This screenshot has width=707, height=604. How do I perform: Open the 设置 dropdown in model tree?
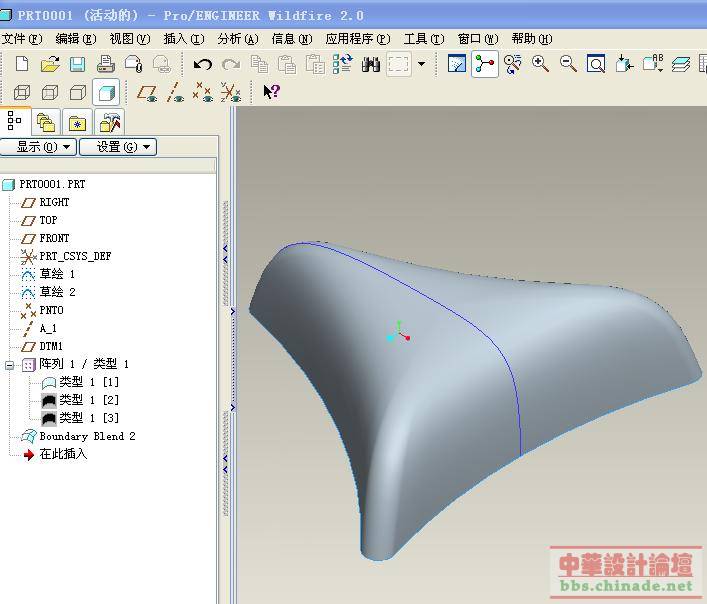[117, 147]
